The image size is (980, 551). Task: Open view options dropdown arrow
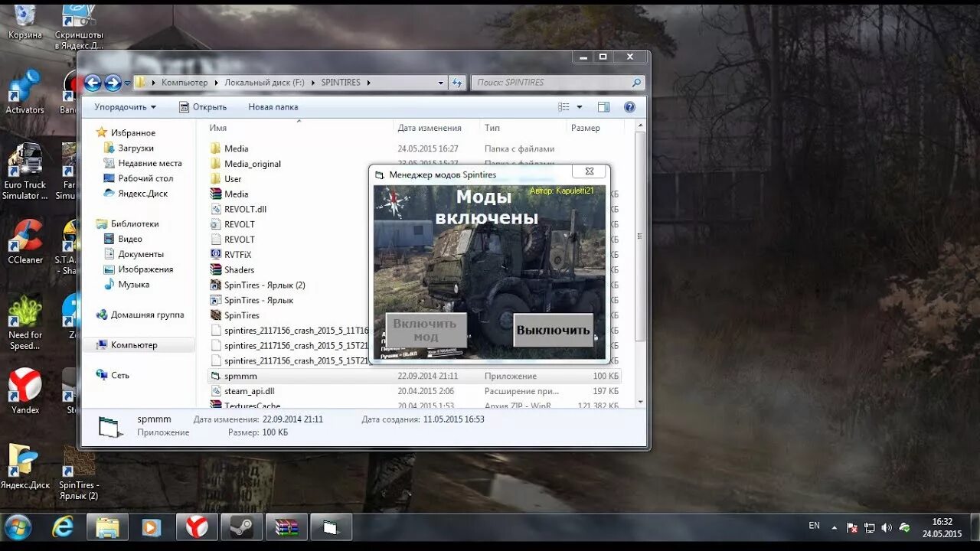tap(580, 107)
